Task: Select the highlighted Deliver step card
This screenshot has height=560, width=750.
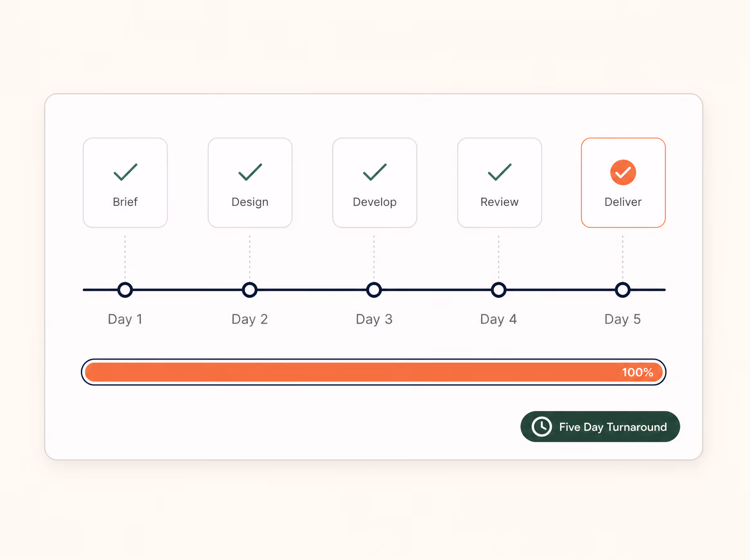Action: 623,183
